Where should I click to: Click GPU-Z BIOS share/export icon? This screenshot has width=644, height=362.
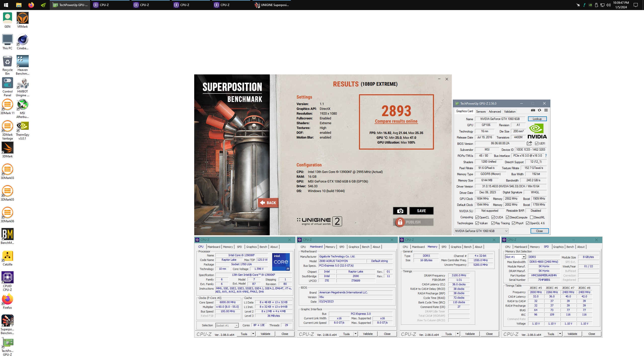coord(529,143)
